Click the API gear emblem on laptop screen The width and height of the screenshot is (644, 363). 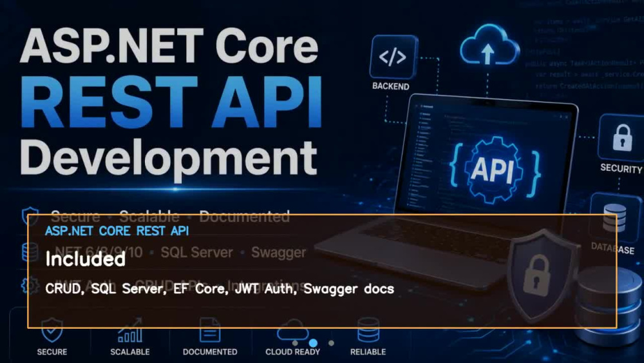pos(493,169)
